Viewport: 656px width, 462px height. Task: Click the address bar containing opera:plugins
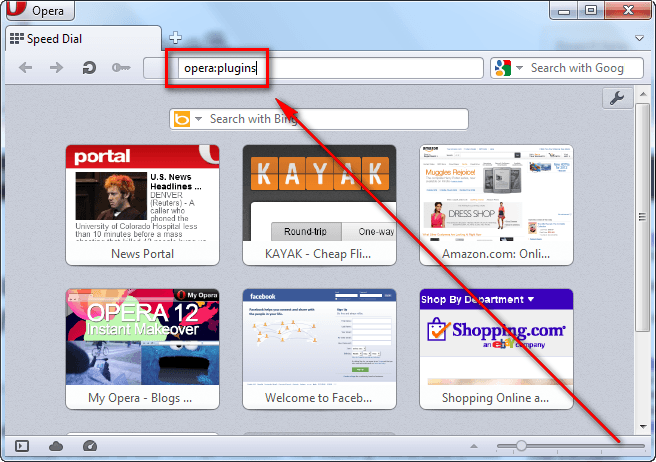click(330, 68)
